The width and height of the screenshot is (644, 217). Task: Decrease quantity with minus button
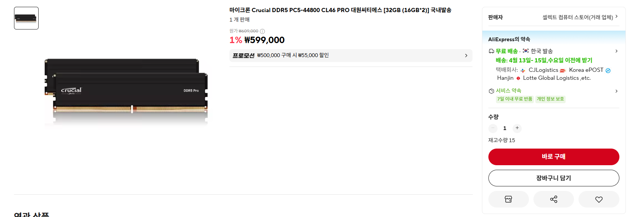pos(493,128)
